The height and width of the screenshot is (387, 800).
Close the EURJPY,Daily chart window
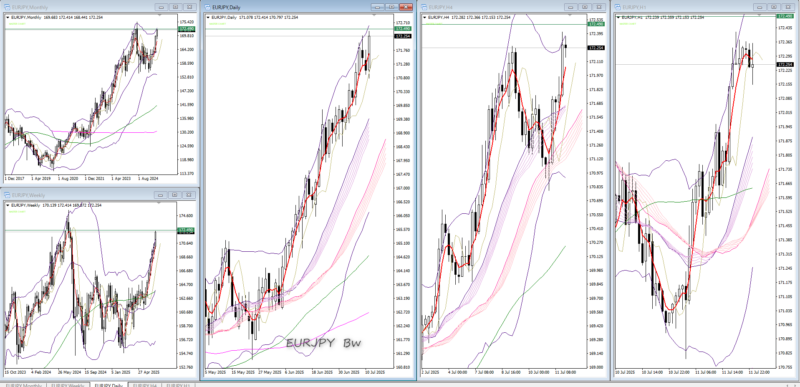click(406, 7)
